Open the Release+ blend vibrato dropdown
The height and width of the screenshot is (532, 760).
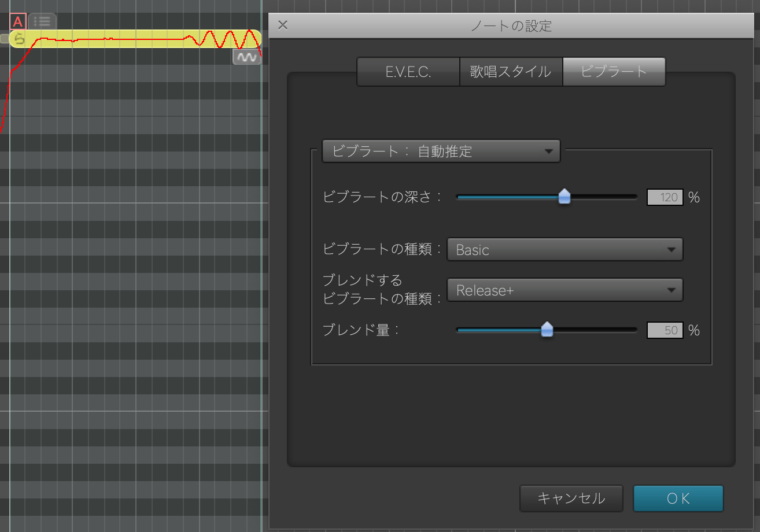[x=565, y=290]
